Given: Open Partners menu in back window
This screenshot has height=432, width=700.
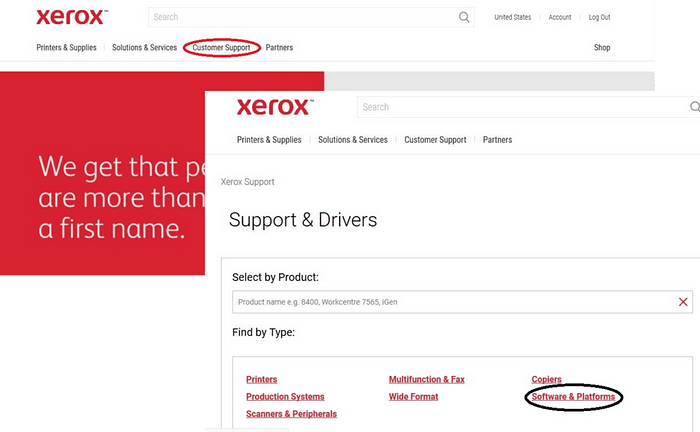Looking at the screenshot, I should coord(279,47).
